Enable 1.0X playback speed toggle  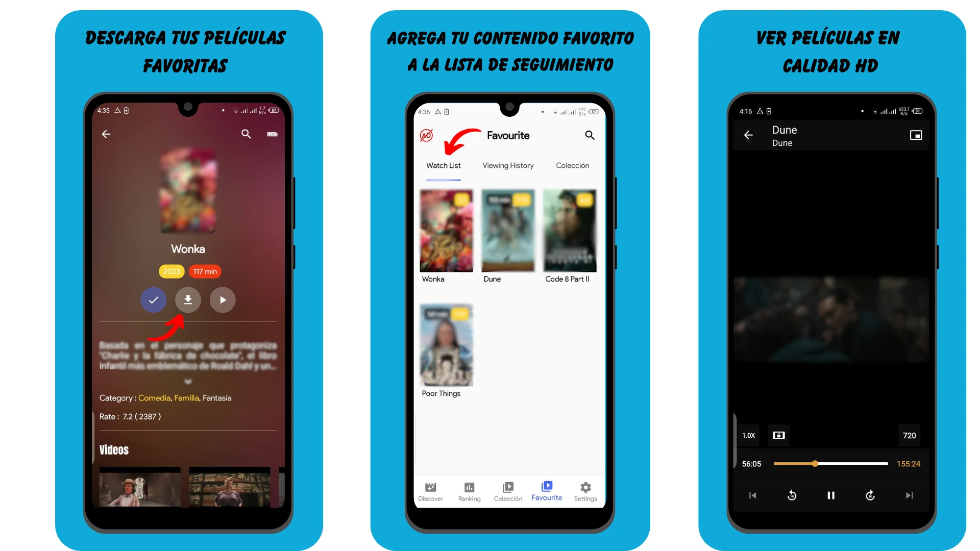[748, 435]
